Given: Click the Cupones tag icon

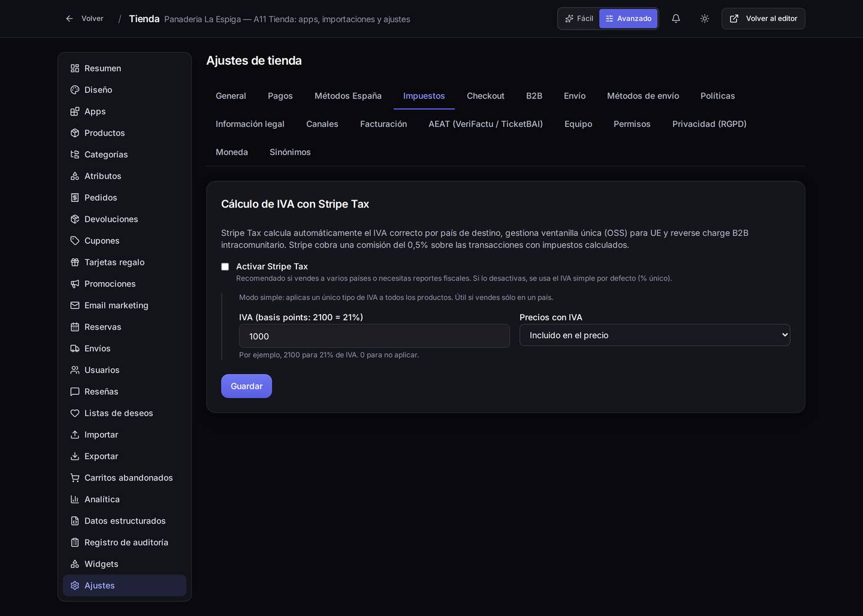Looking at the screenshot, I should pos(75,241).
